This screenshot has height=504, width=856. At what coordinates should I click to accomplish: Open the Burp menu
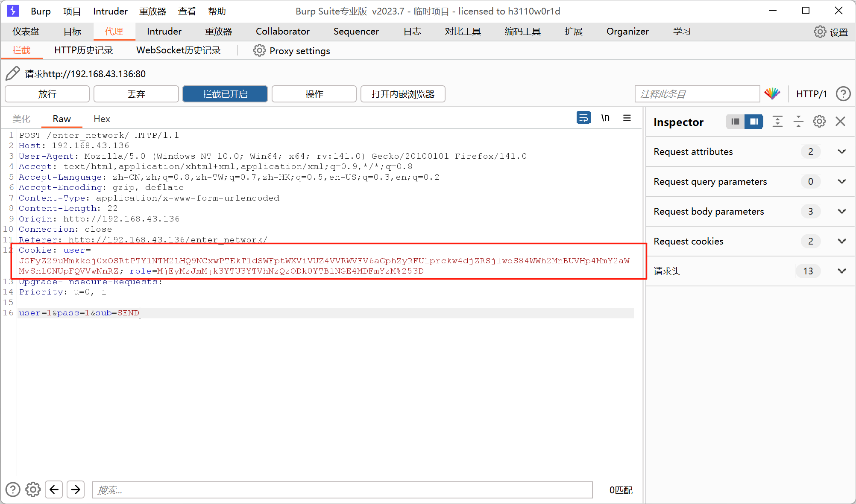pos(41,11)
